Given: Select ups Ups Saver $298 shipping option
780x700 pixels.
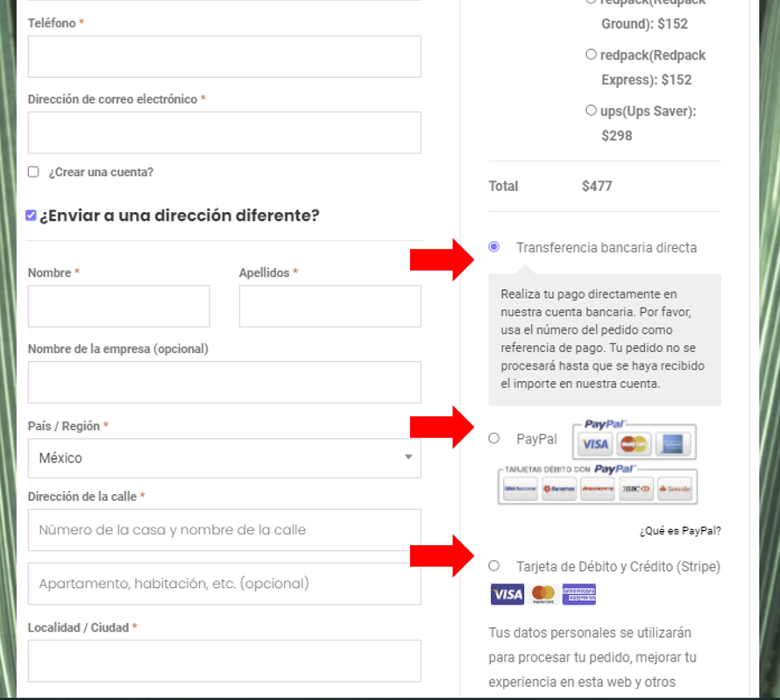Looking at the screenshot, I should [591, 110].
